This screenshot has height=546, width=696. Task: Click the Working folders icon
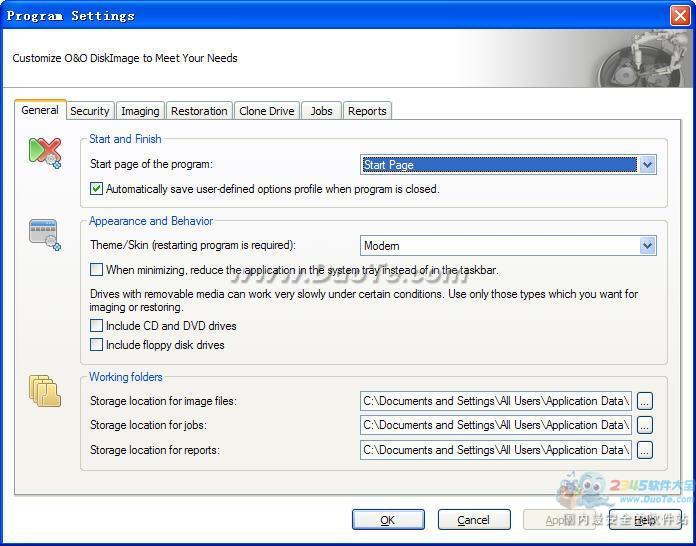pos(45,391)
